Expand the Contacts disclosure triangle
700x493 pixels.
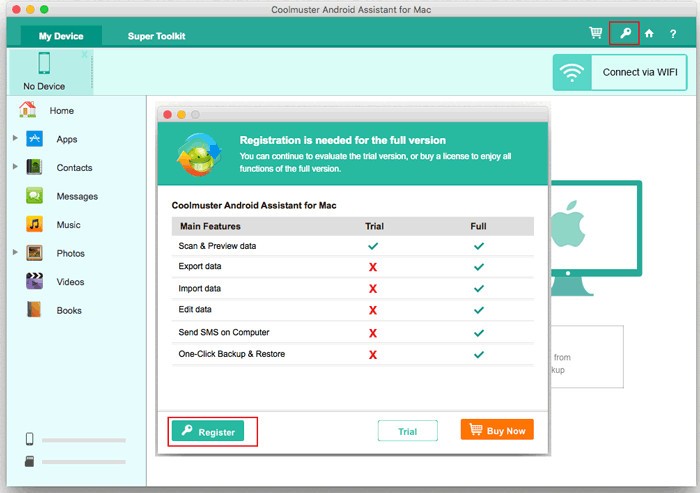(x=15, y=167)
